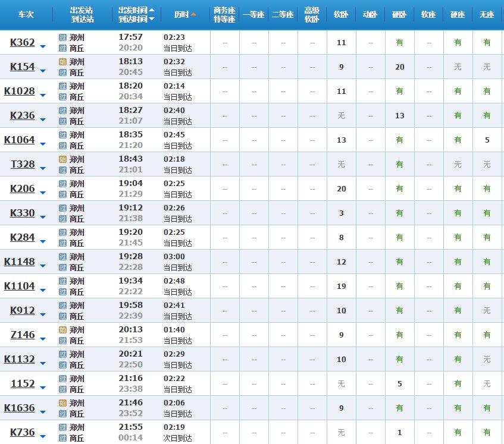The width and height of the screenshot is (504, 444).
Task: Sort by 历时 duration header
Action: (185, 14)
